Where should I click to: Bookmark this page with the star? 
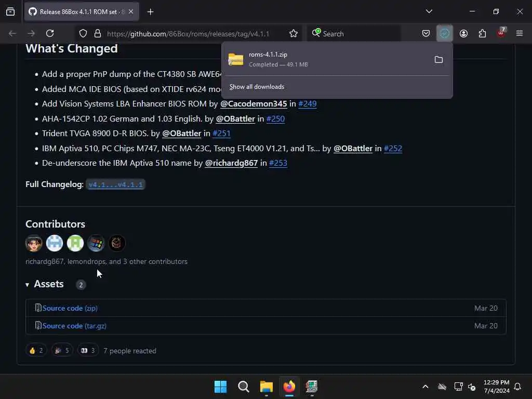point(294,33)
